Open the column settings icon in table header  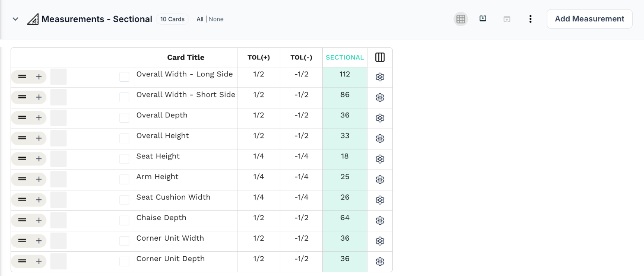(x=380, y=57)
